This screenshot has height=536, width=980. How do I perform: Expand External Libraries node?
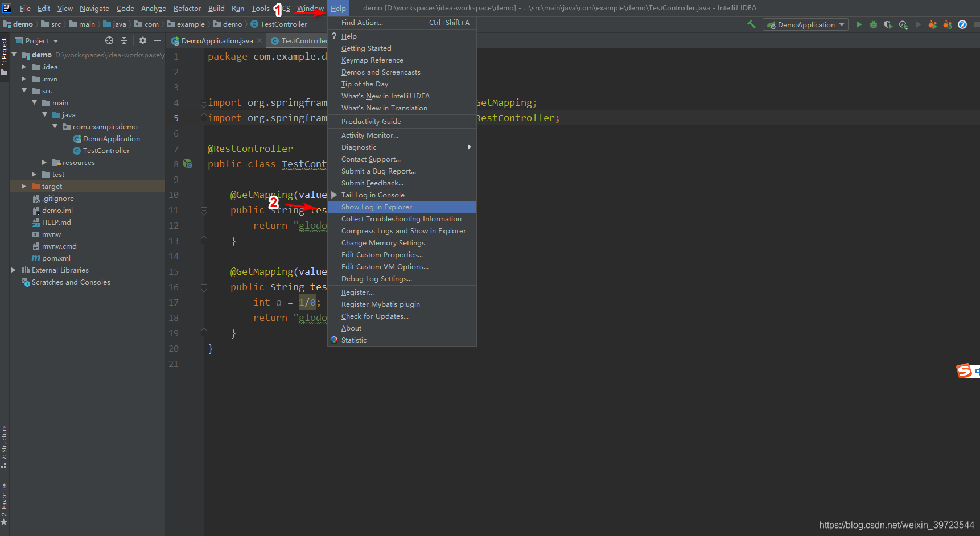14,270
